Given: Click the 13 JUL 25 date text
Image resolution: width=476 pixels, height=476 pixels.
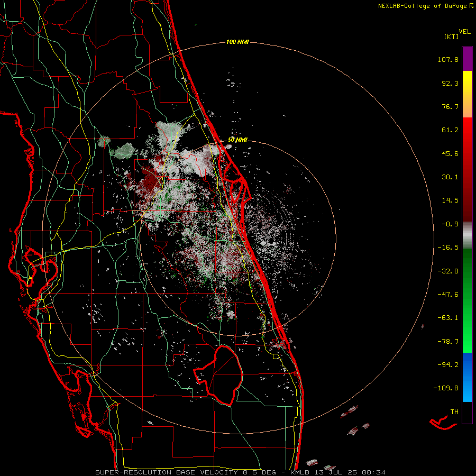Looking at the screenshot, I should pyautogui.click(x=335, y=472).
